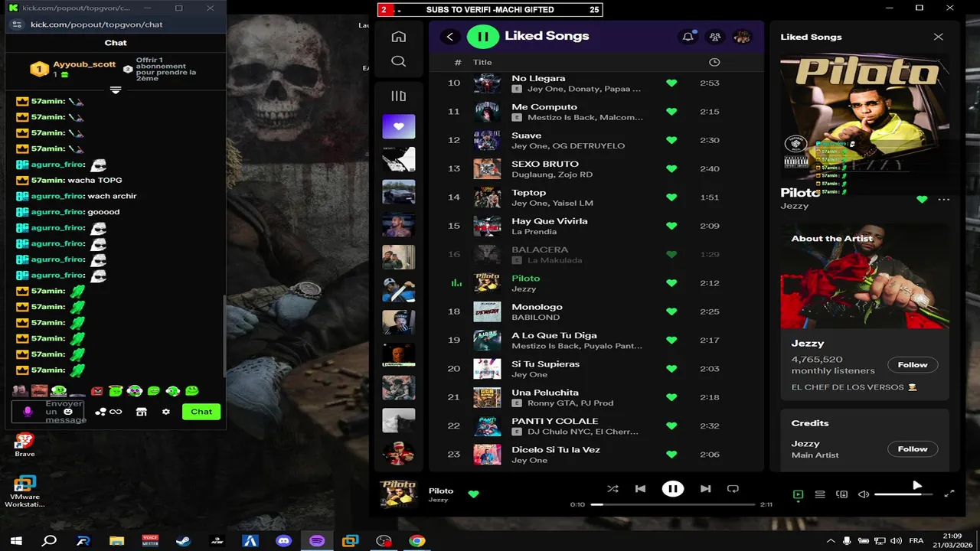Open Brave desktop shortcut
The height and width of the screenshot is (551, 980).
click(x=24, y=444)
